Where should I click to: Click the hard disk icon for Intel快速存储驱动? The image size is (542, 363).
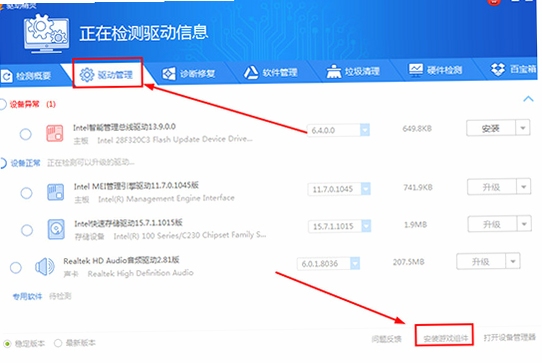click(56, 229)
